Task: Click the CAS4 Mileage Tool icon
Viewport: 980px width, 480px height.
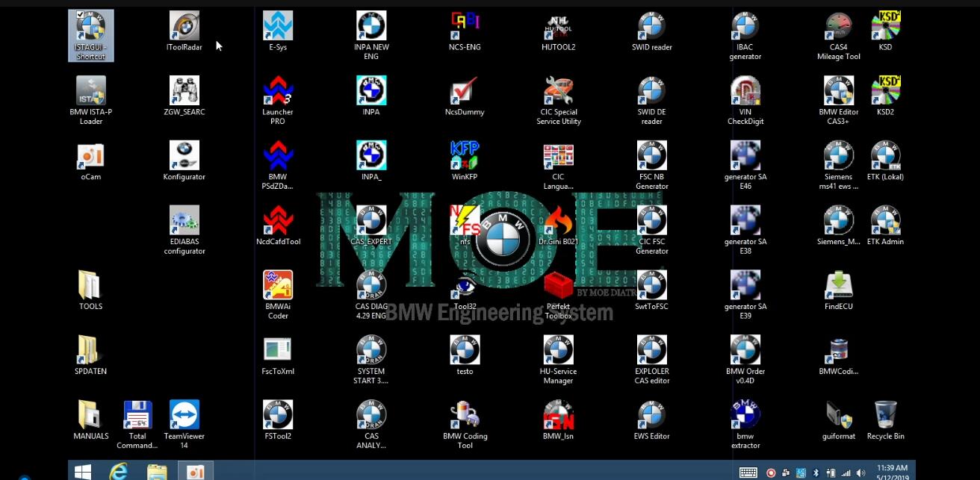Action: point(838,27)
